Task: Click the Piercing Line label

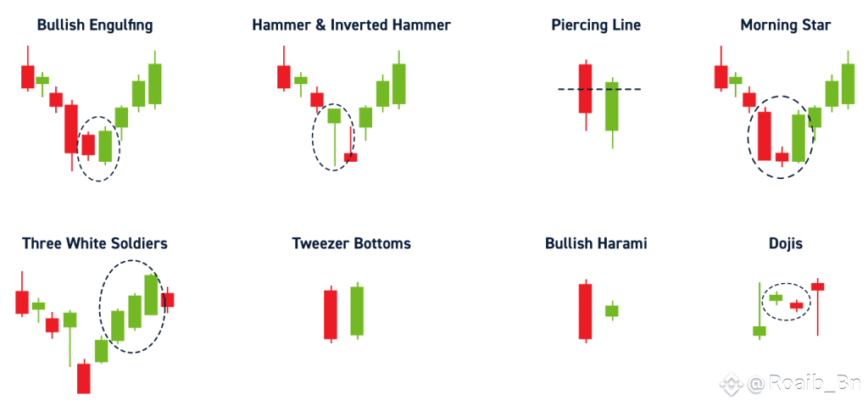Action: [596, 25]
